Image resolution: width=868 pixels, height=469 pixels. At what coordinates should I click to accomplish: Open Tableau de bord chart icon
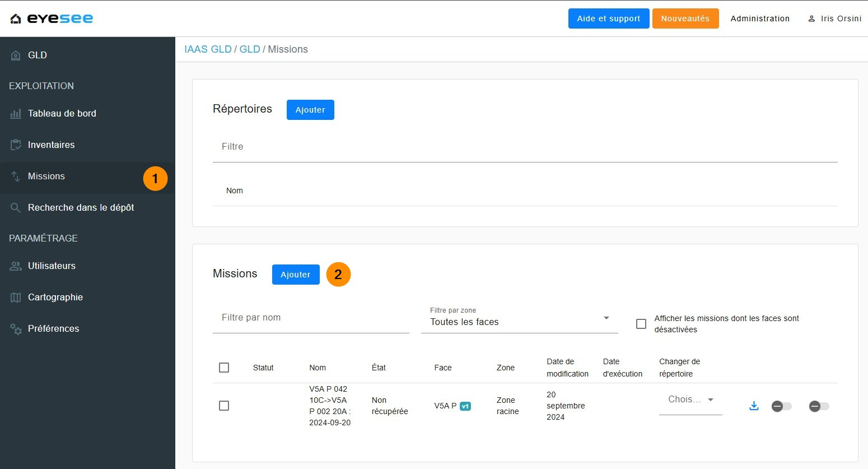click(x=16, y=114)
